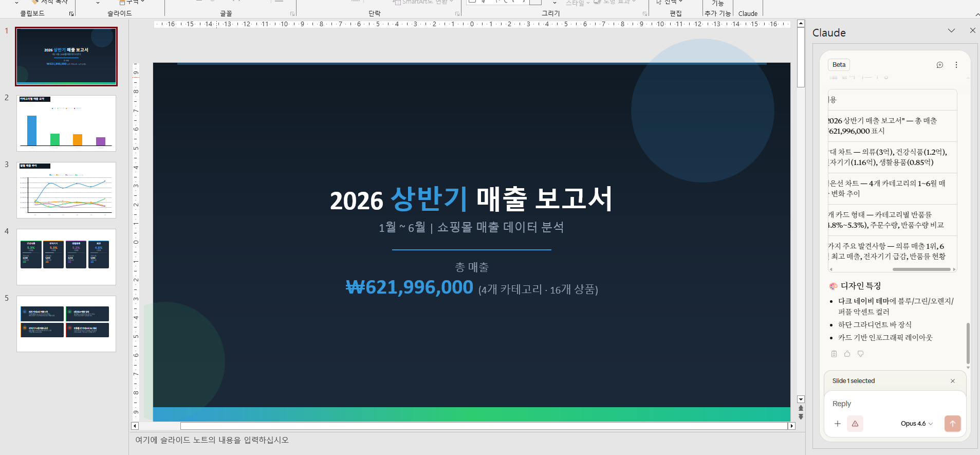Dismiss the 'Slide 1 selected' chip
This screenshot has height=455, width=980.
click(952, 381)
